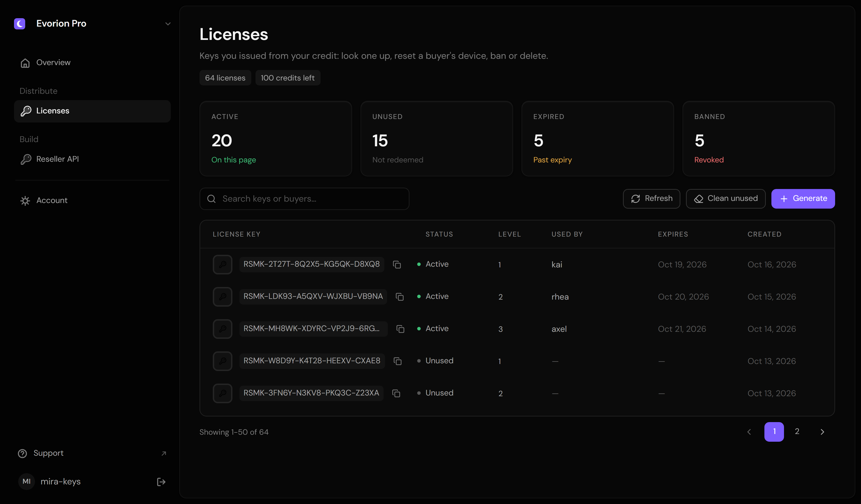
Task: Click the key icon in rhea's row
Action: pos(222,297)
